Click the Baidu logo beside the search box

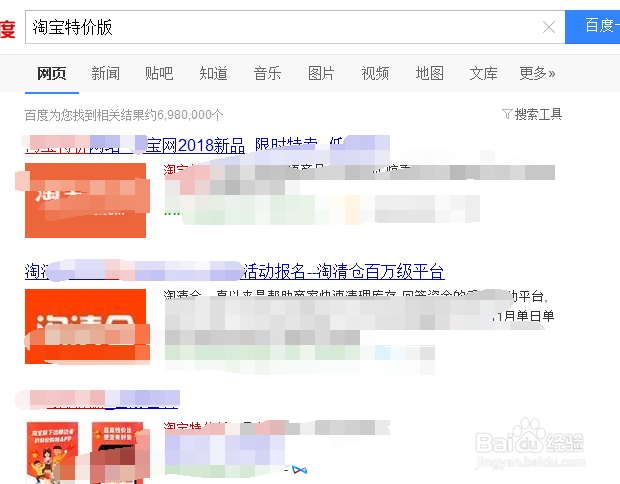pyautogui.click(x=8, y=29)
